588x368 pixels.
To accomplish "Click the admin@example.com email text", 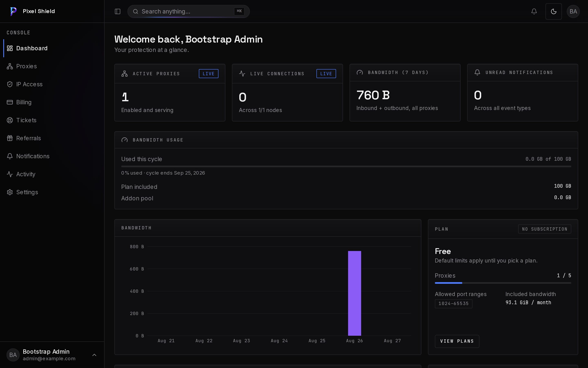I will coord(49,359).
